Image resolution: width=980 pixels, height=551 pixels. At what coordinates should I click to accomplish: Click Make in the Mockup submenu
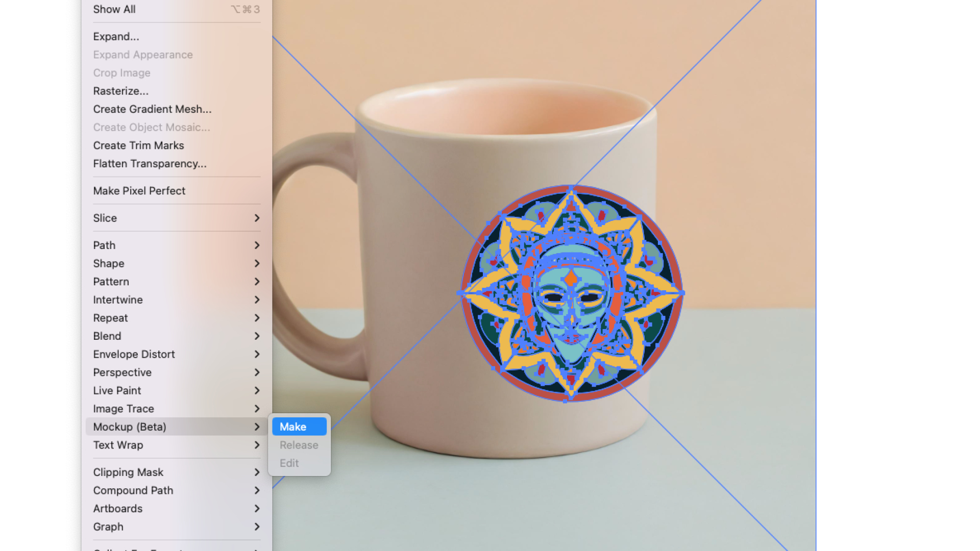299,427
